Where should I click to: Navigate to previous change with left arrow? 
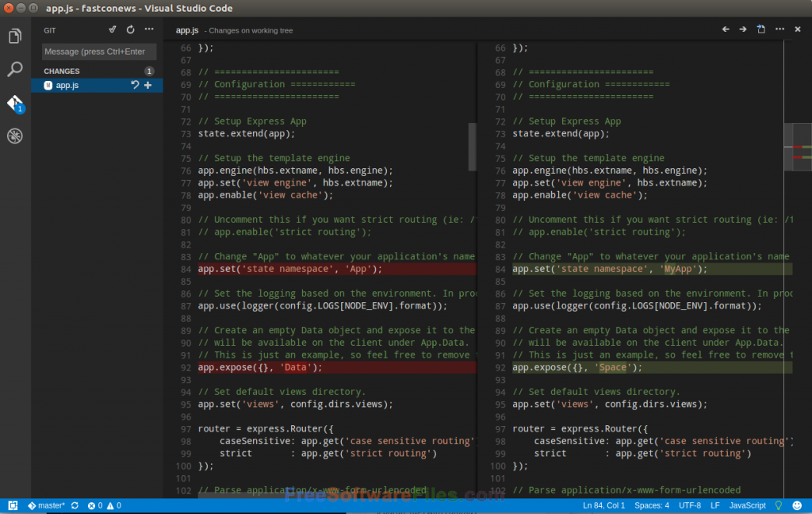point(726,29)
